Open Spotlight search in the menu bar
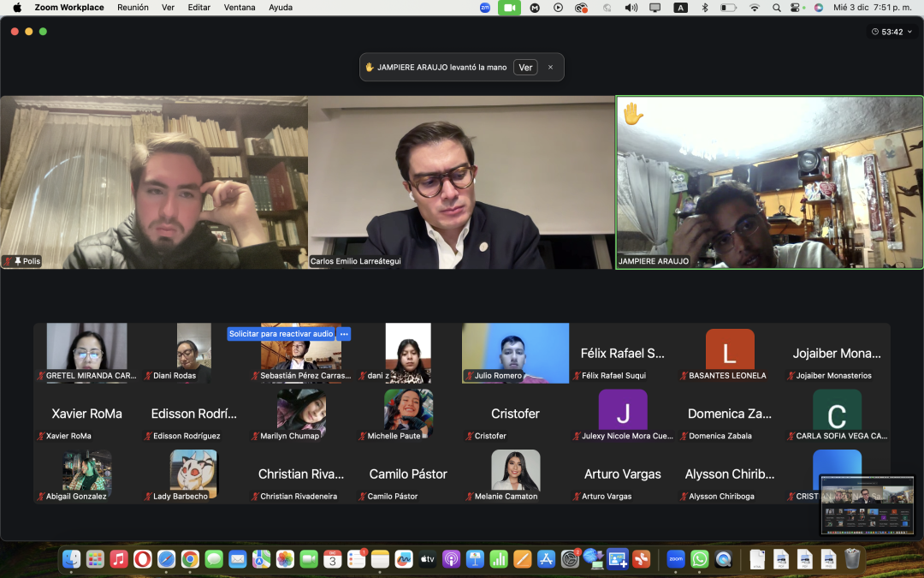924x578 pixels. [x=777, y=8]
